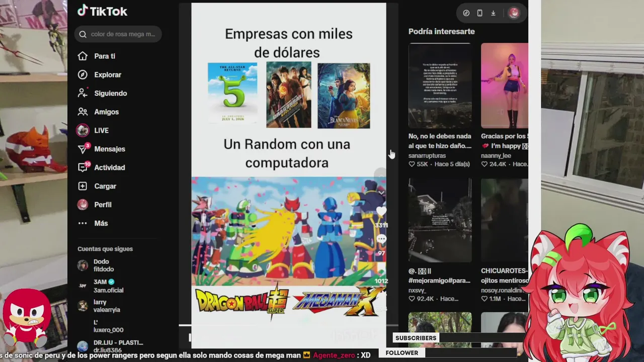The image size is (644, 362).
Task: Open the profile avatar menu top right
Action: [513, 13]
